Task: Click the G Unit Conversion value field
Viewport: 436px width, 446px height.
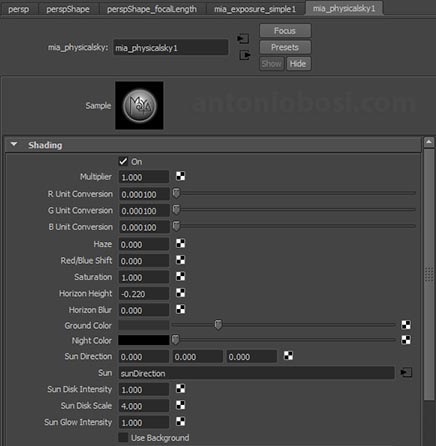Action: pos(144,210)
